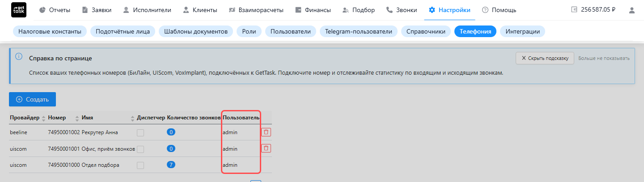Screen dimensions: 644x182
Task: Delete the Рекрутер Анна number row
Action: (x=266, y=132)
